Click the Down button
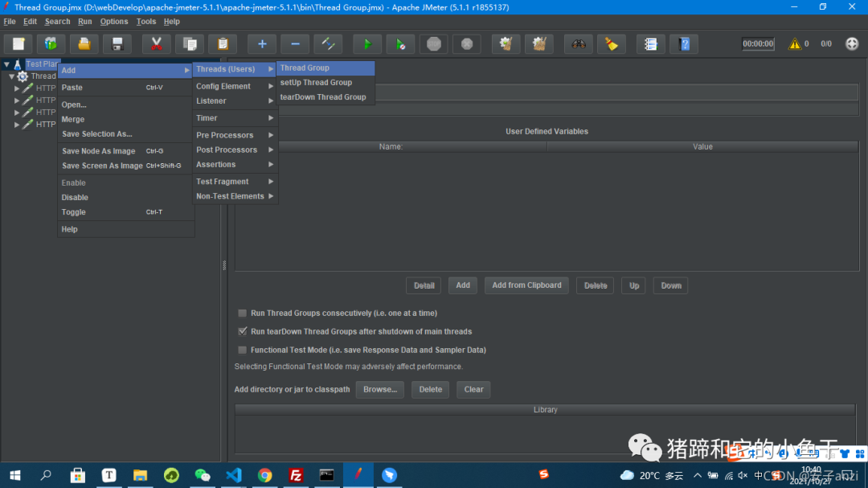Screen dimensions: 868x488 [670, 286]
